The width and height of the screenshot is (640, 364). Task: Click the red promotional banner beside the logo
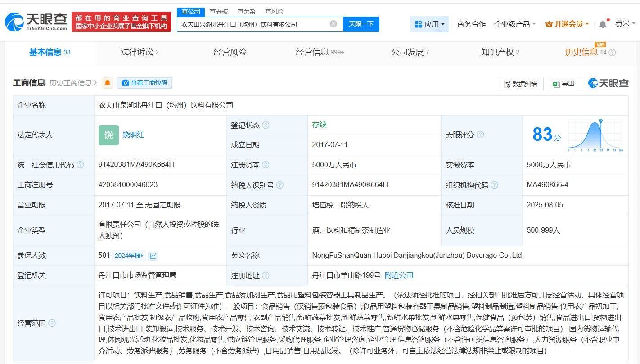tap(121, 22)
